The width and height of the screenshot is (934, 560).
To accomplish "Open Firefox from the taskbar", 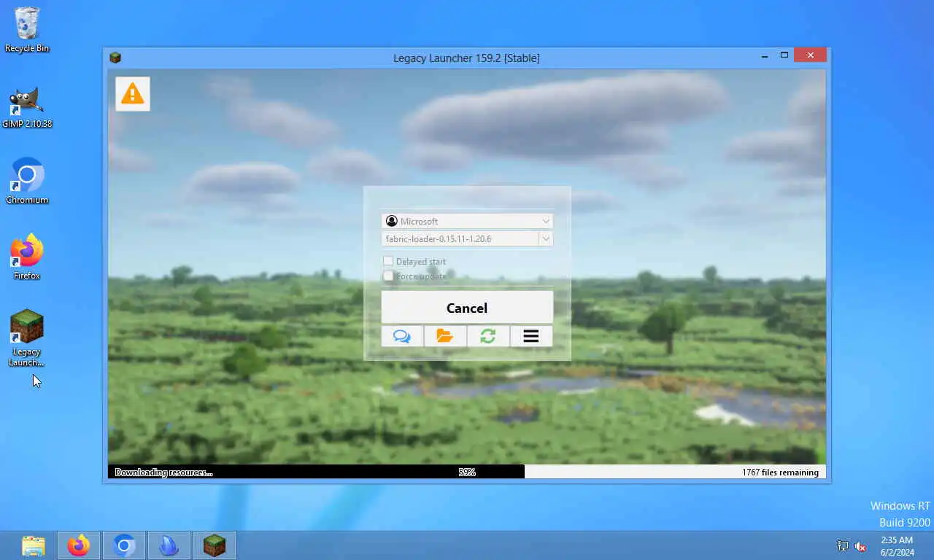I will click(x=79, y=545).
